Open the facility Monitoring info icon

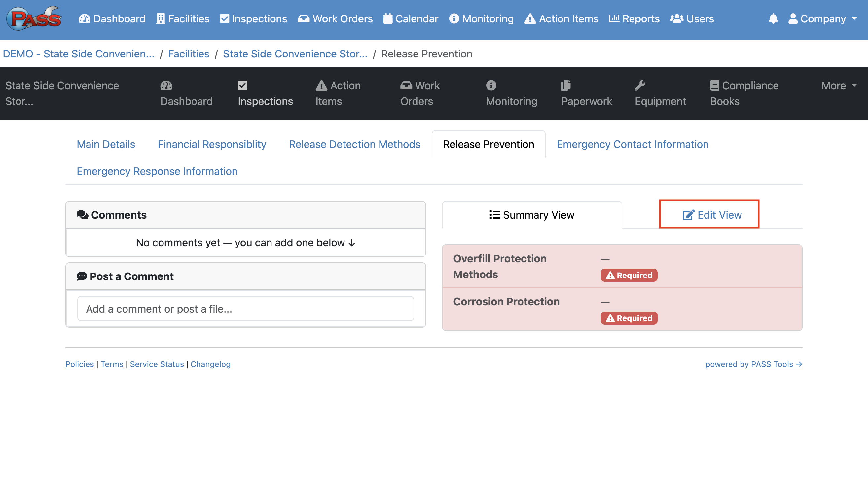tap(491, 85)
